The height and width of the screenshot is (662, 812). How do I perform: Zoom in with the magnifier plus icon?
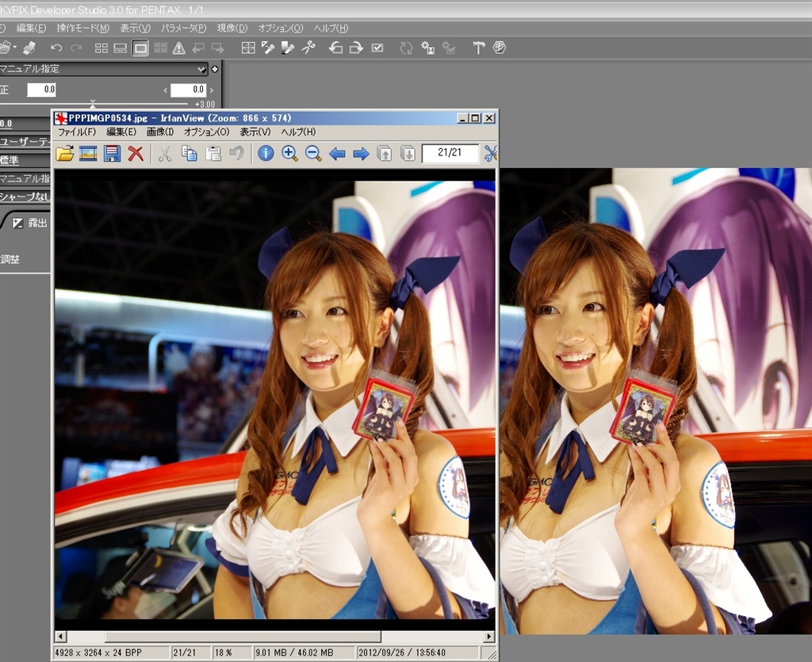[289, 154]
